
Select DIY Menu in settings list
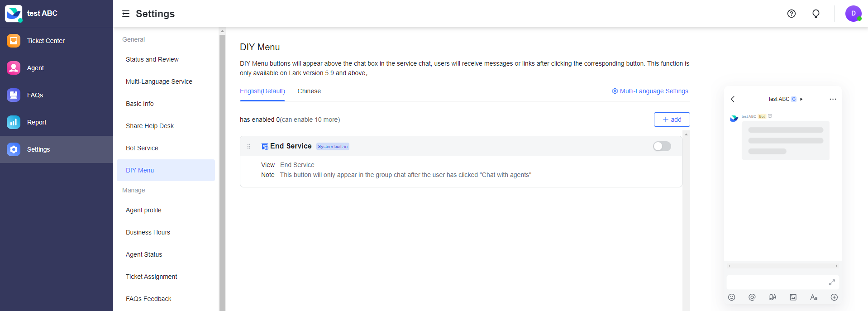(166, 170)
